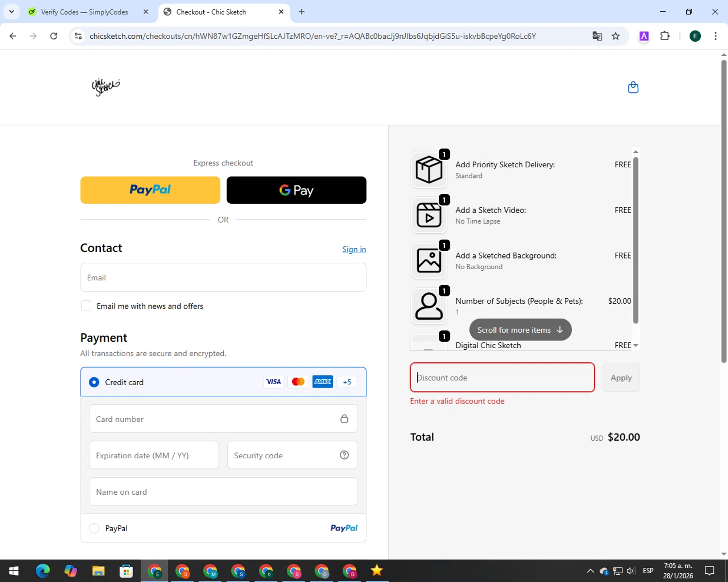Bookmark this page with the star icon
The height and width of the screenshot is (582, 728).
(615, 36)
